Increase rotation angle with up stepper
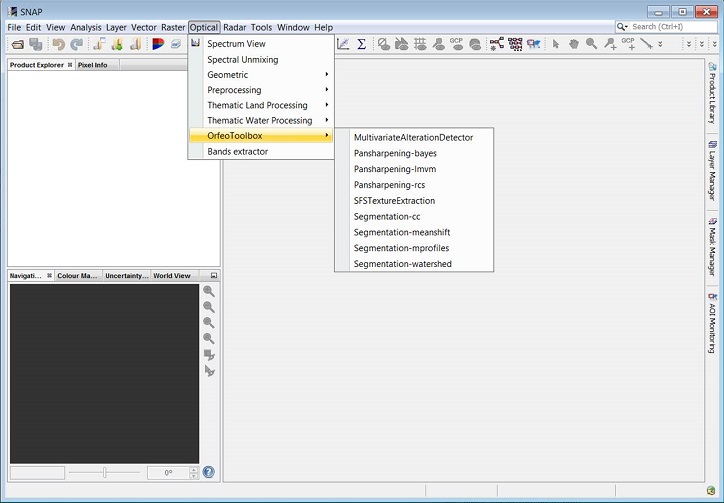This screenshot has height=503, width=724. (x=194, y=470)
